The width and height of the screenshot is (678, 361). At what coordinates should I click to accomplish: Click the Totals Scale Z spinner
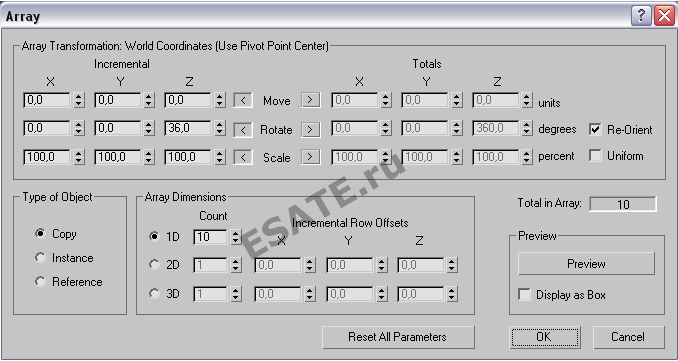527,157
